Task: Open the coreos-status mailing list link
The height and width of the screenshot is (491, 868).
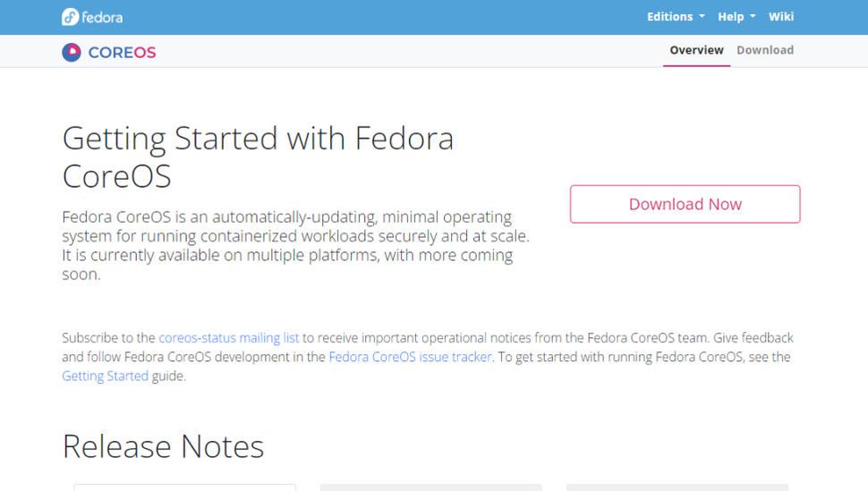Action: click(x=228, y=338)
